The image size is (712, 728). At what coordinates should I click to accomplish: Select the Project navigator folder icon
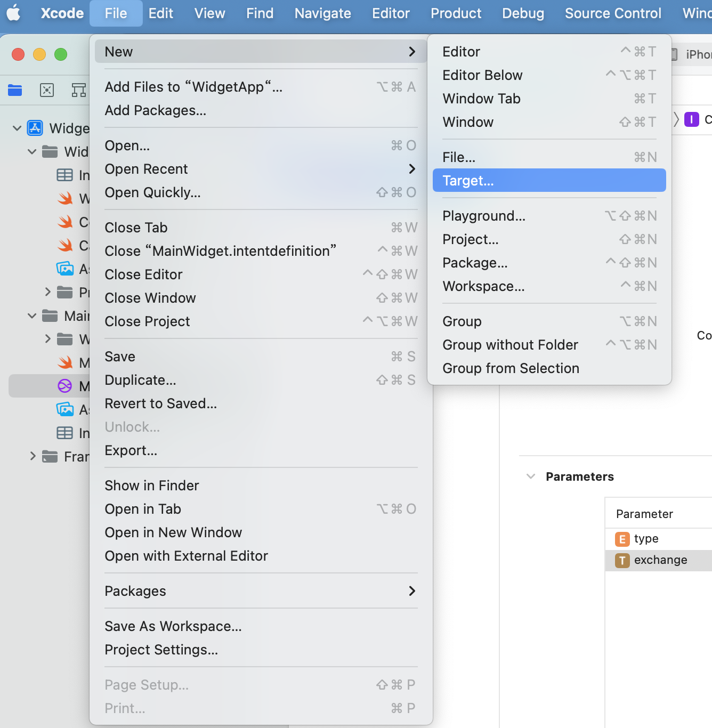(15, 90)
